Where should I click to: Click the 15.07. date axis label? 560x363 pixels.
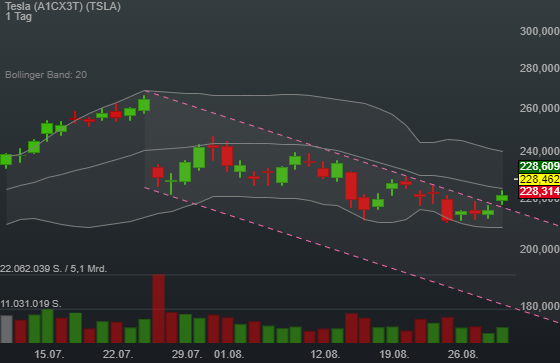(x=49, y=354)
